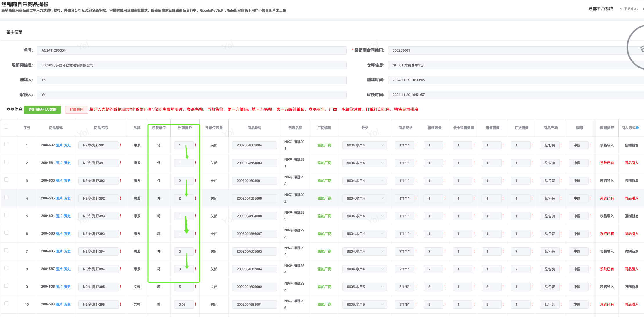Screen dimensions: 644x317
Task: Click red warning mark beside row 1 product name
Action: [120, 145]
